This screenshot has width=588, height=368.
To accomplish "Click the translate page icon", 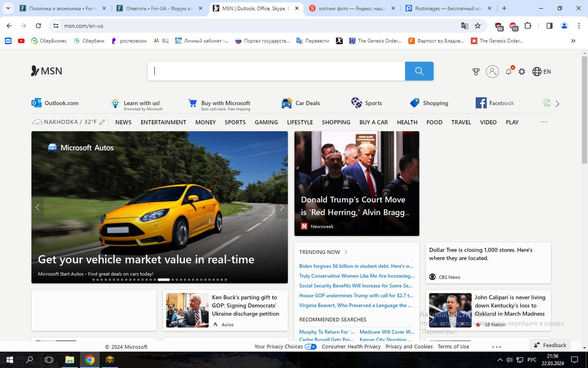I will tap(465, 26).
